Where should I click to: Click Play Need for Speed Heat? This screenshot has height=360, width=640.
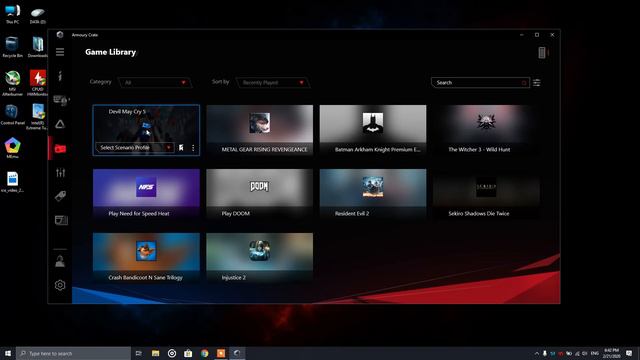(146, 194)
